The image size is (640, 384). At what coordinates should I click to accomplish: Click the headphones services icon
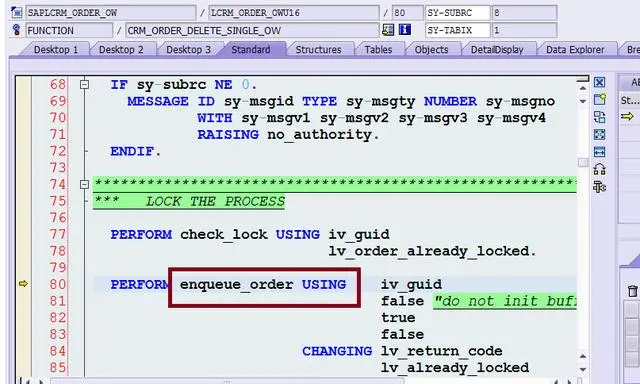599,169
